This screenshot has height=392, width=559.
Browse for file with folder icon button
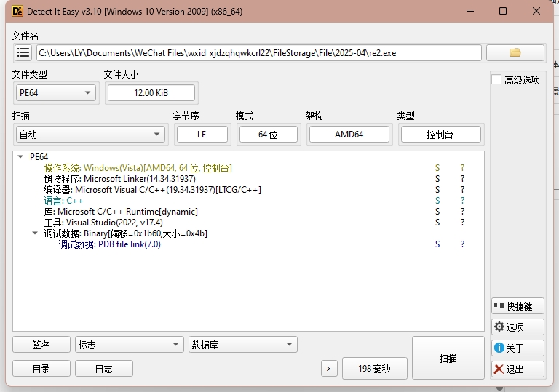pos(515,53)
